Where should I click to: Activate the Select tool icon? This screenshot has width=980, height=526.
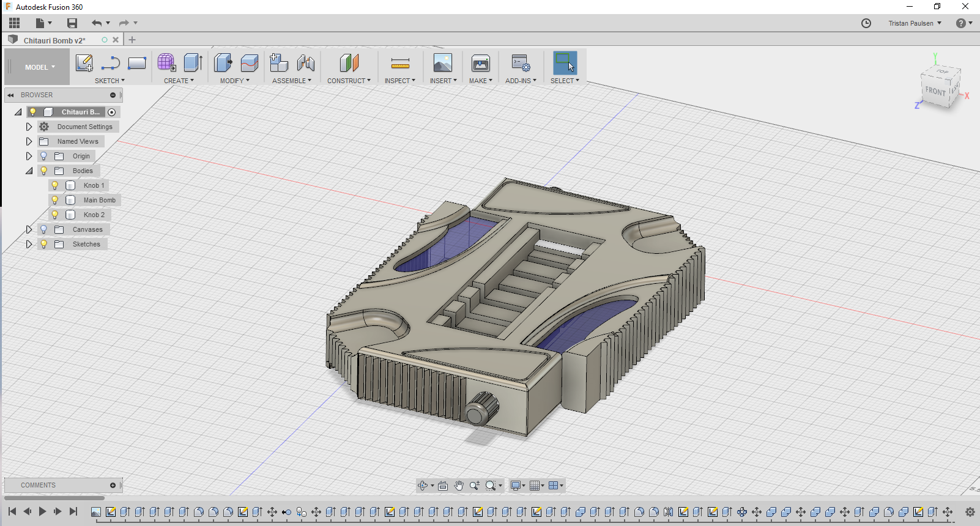(x=565, y=63)
